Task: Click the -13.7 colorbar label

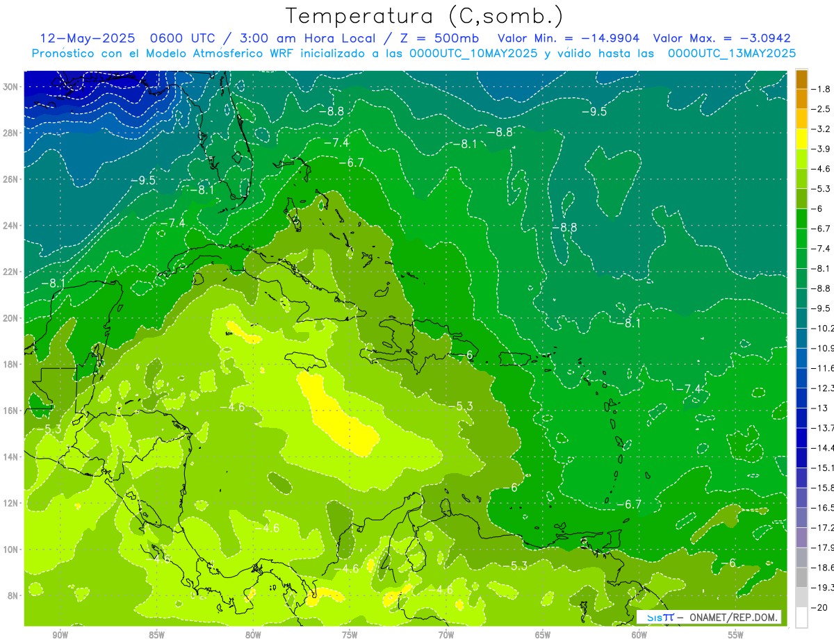Action: 823,427
